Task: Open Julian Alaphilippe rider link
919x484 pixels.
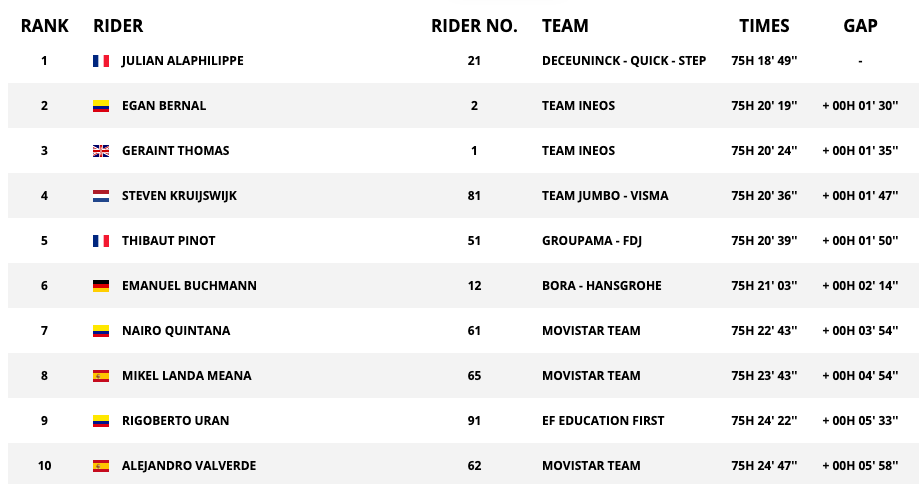Action: [182, 61]
